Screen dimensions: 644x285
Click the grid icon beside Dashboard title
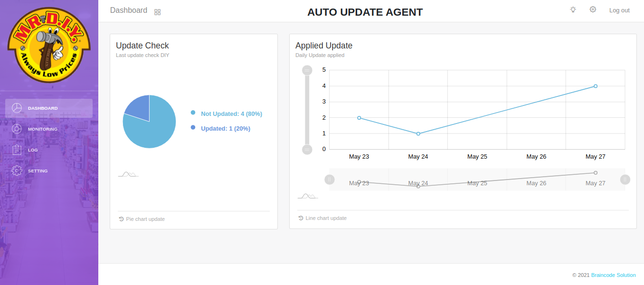point(158,12)
